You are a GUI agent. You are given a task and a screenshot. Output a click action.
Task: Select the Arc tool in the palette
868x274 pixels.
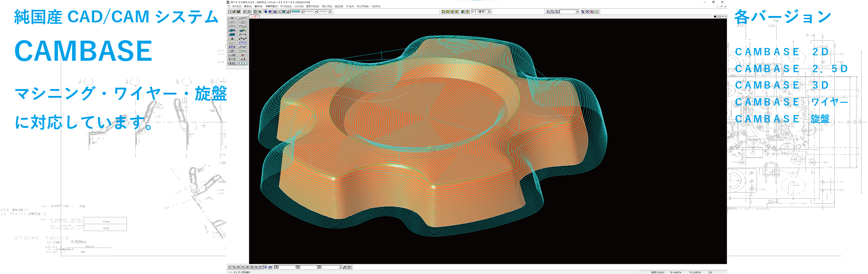tap(232, 26)
